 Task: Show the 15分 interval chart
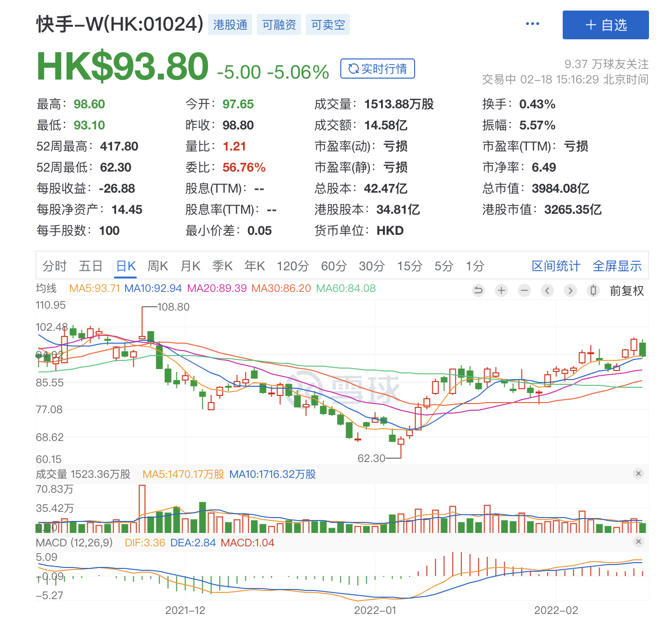tap(410, 266)
